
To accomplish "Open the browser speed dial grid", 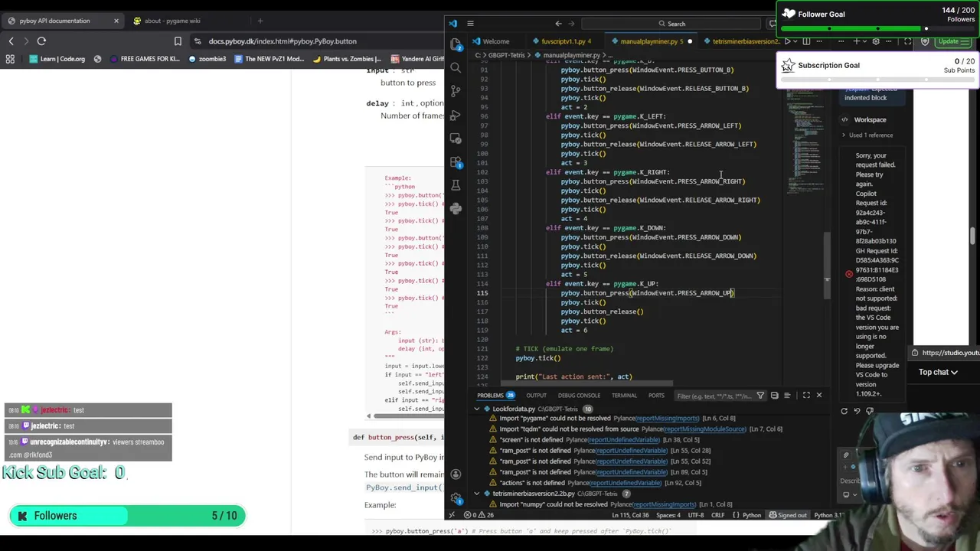I will pyautogui.click(x=10, y=59).
